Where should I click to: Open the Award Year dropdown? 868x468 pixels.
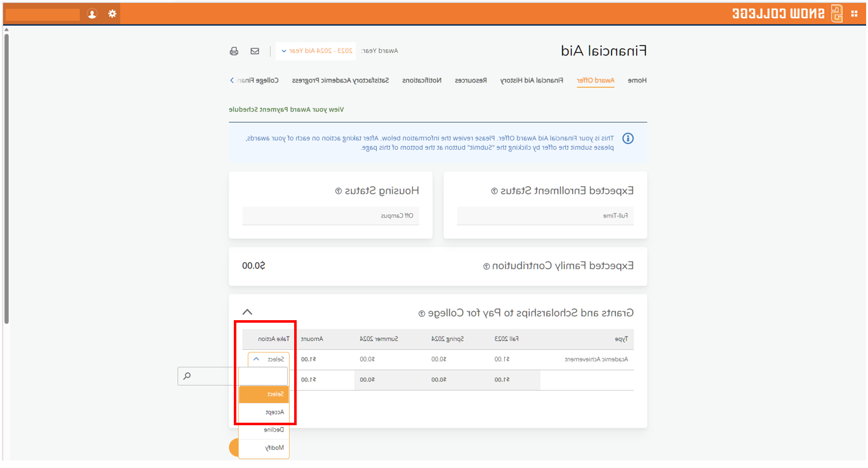tap(316, 51)
